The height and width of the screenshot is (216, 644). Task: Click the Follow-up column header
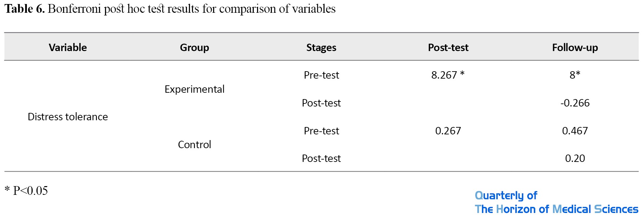(575, 47)
